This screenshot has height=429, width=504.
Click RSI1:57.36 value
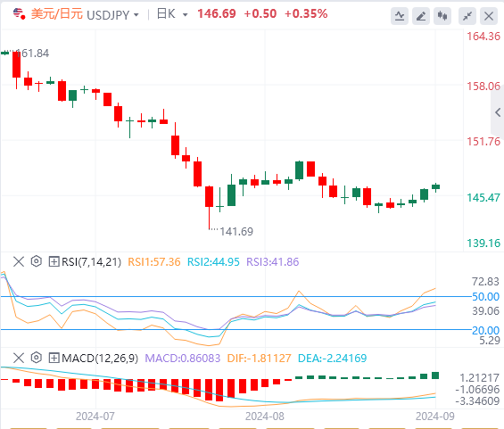point(154,262)
